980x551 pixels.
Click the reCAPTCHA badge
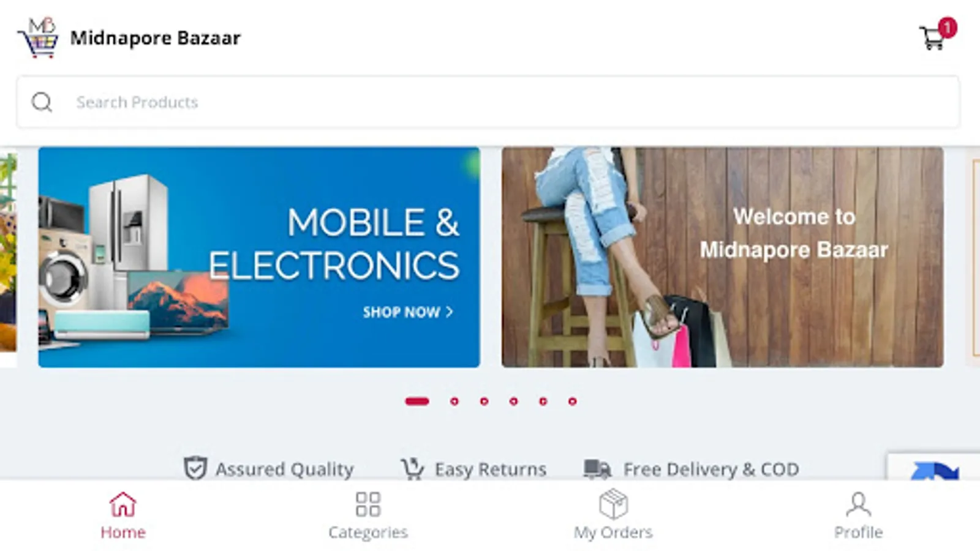tap(933, 467)
